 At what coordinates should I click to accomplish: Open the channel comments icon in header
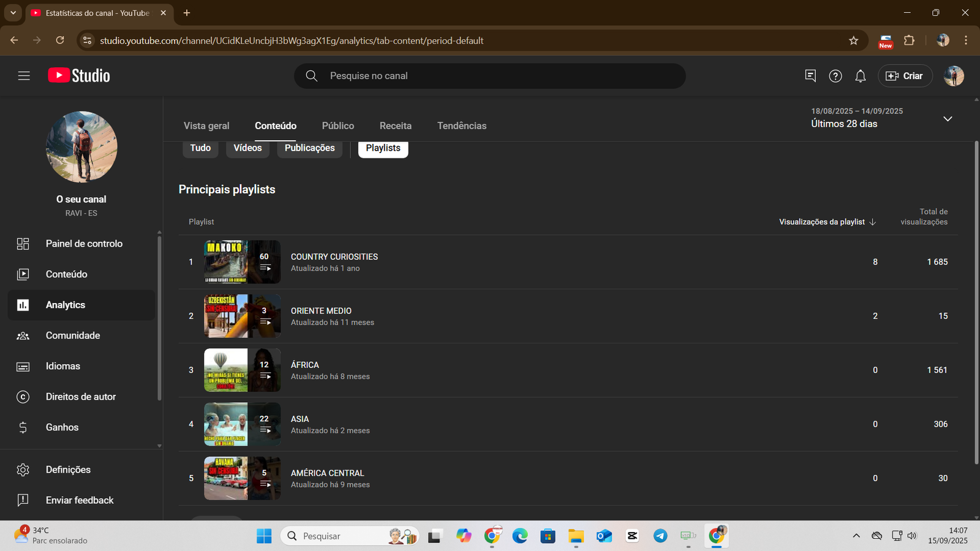810,76
